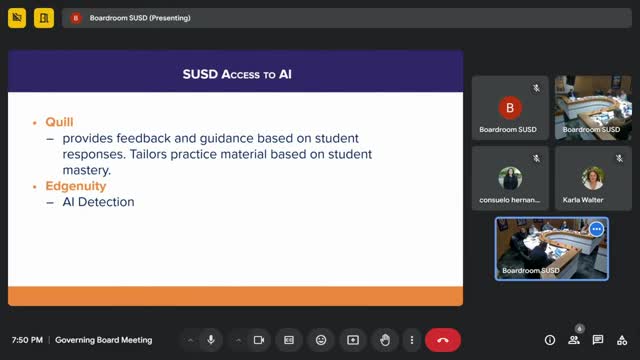Open audio settings arrow beside microphone
The width and height of the screenshot is (640, 360).
click(190, 340)
